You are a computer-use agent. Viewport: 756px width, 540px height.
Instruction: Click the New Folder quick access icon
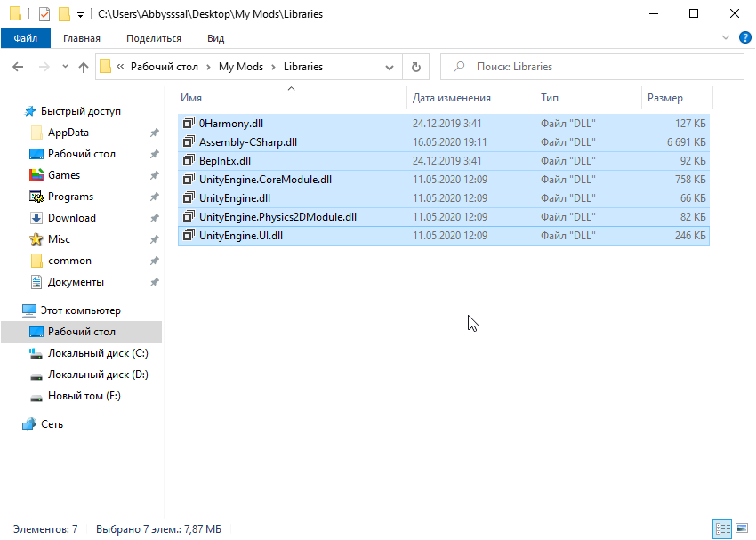coord(64,14)
